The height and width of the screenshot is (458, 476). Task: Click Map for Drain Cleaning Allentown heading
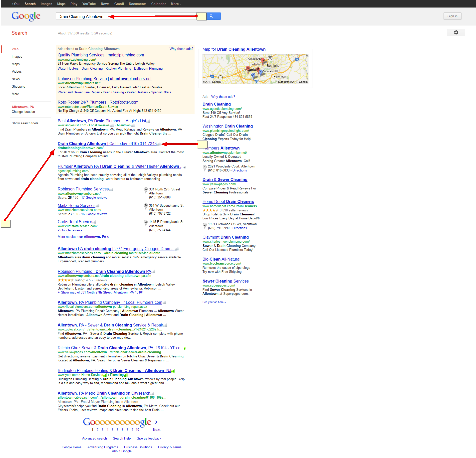tap(234, 49)
